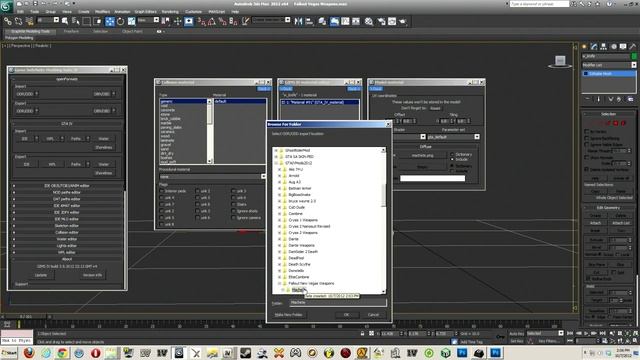Toggle Ignore camera flag checkbox

point(233,218)
